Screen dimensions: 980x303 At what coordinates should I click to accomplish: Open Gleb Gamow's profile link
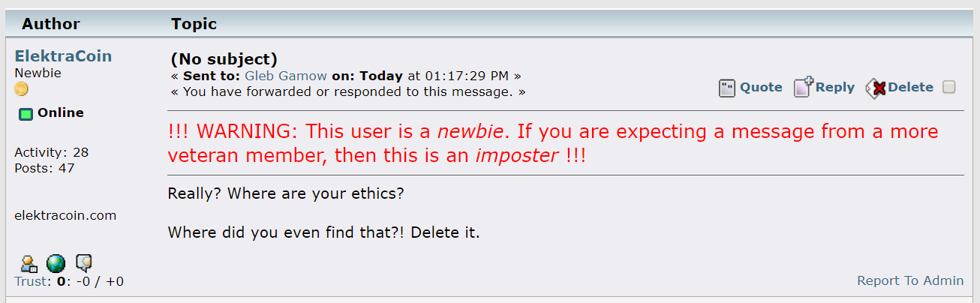[286, 76]
